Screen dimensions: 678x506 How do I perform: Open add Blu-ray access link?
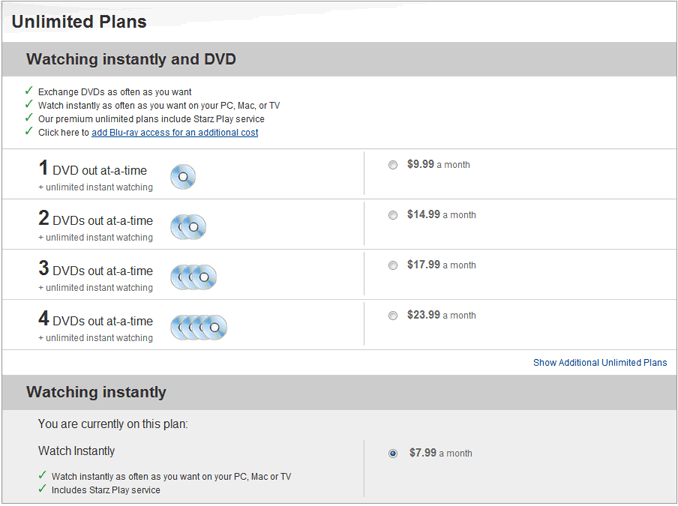pyautogui.click(x=175, y=132)
